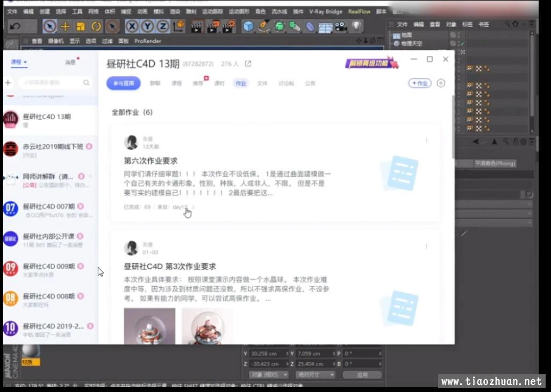The width and height of the screenshot is (551, 392).
Task: Open the 文件 menu in Cinema 4D
Action: (12, 12)
